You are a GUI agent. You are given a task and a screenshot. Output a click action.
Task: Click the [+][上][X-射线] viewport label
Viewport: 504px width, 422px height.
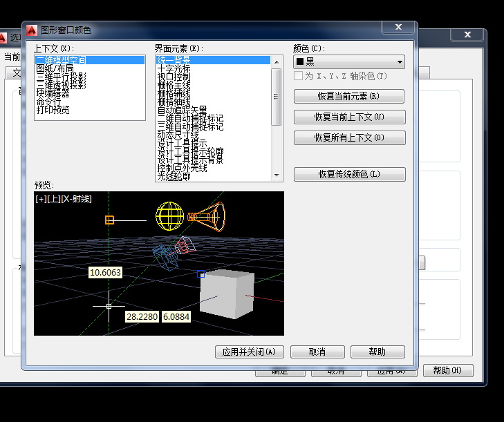(x=64, y=199)
